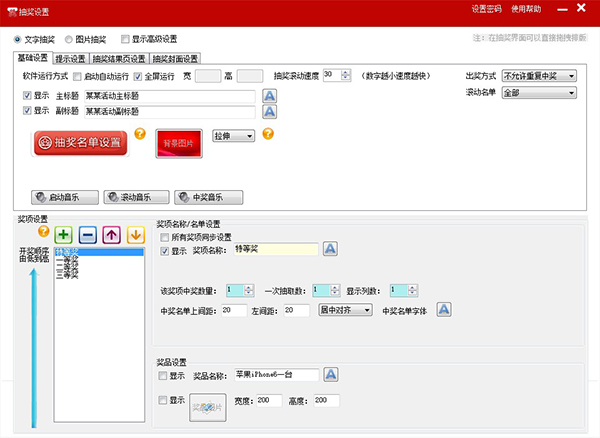Open font settings for 奖项名称

click(x=331, y=249)
